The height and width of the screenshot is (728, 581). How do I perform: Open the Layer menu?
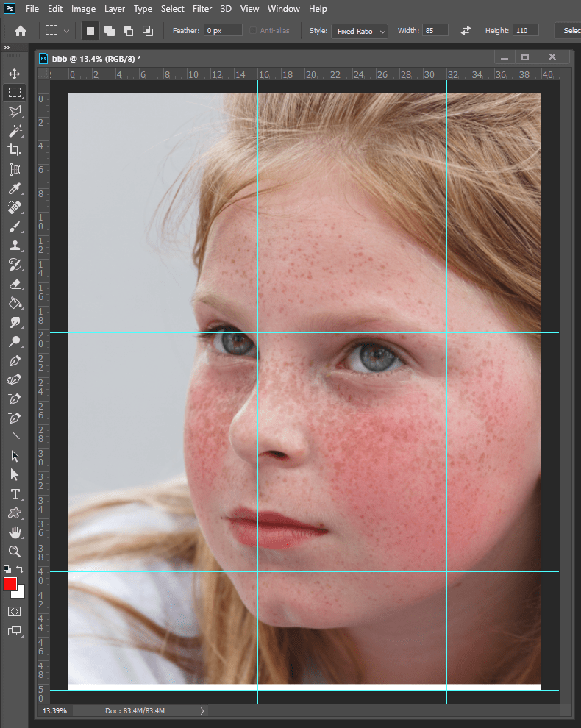[x=114, y=9]
